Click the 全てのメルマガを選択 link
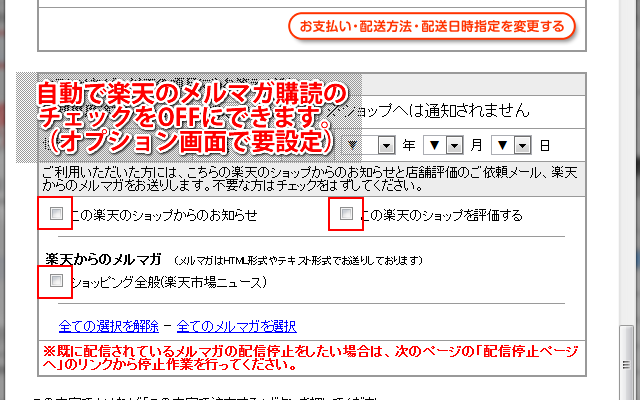640x400 pixels. pos(237,326)
